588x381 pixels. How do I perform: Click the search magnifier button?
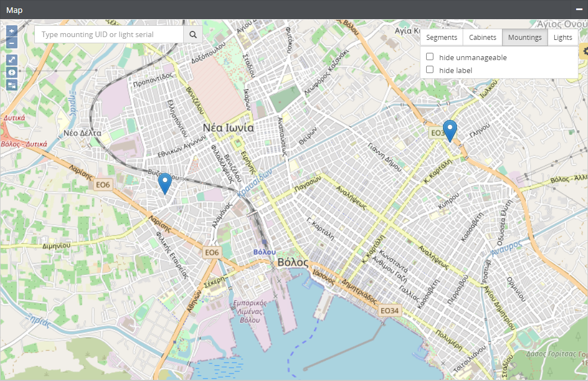pos(193,35)
